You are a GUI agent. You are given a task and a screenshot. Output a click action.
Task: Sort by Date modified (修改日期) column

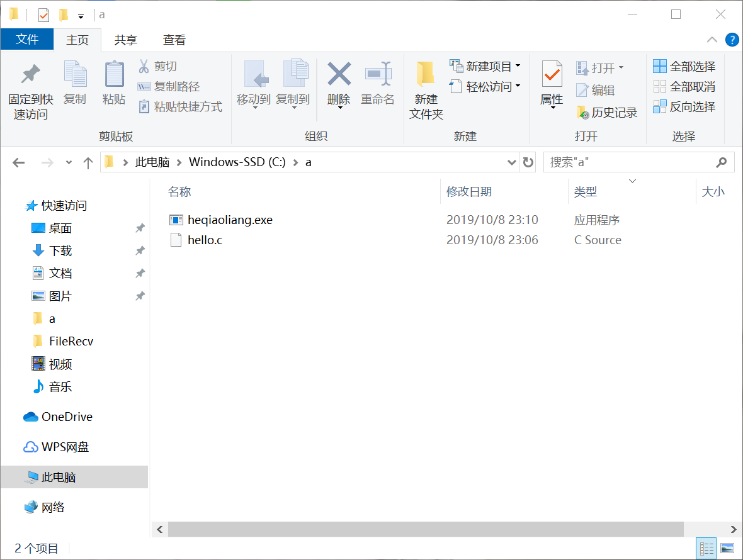[x=469, y=192]
